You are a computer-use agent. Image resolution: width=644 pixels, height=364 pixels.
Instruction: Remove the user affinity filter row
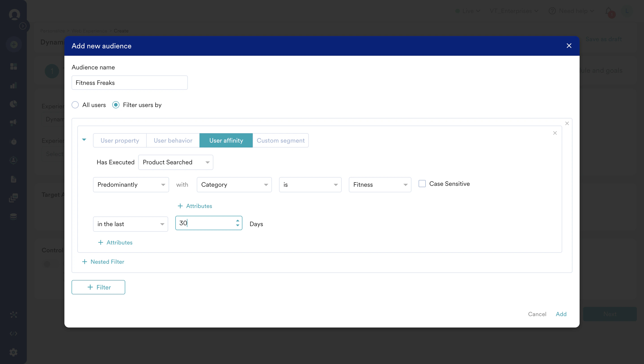pos(555,133)
